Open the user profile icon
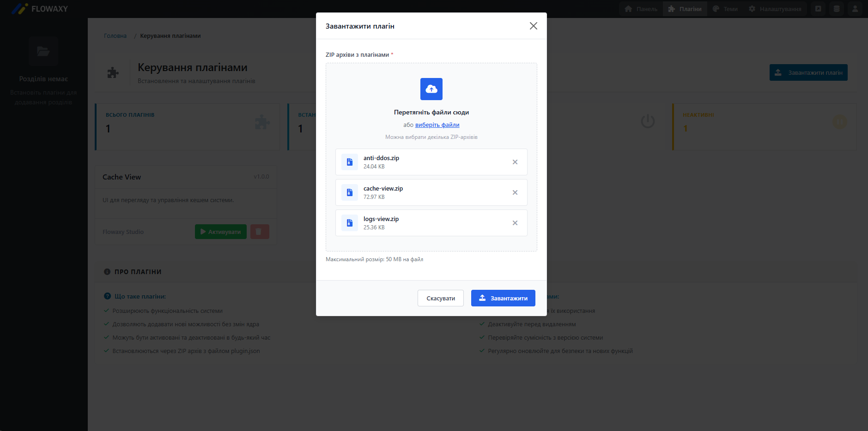This screenshot has width=868, height=431. (855, 9)
